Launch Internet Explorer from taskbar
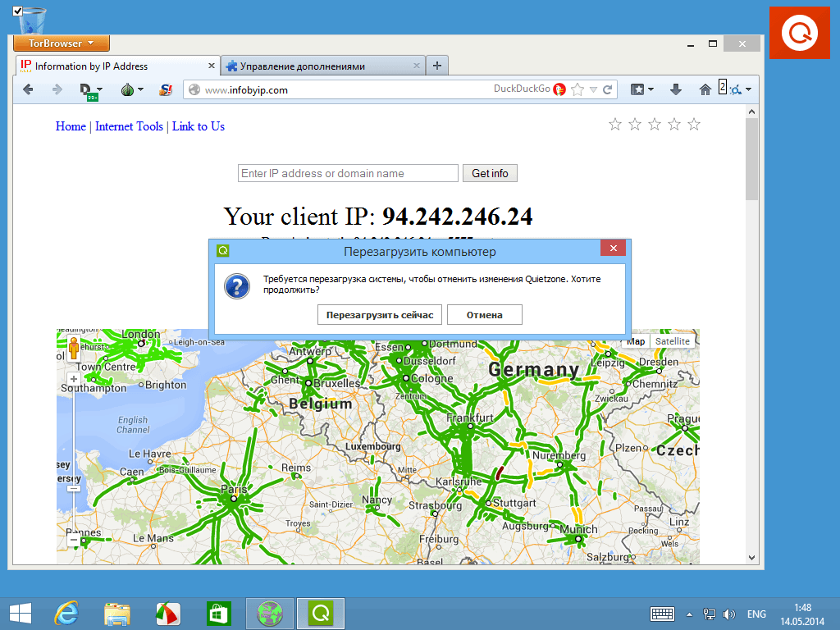The image size is (840, 630). coord(67,614)
